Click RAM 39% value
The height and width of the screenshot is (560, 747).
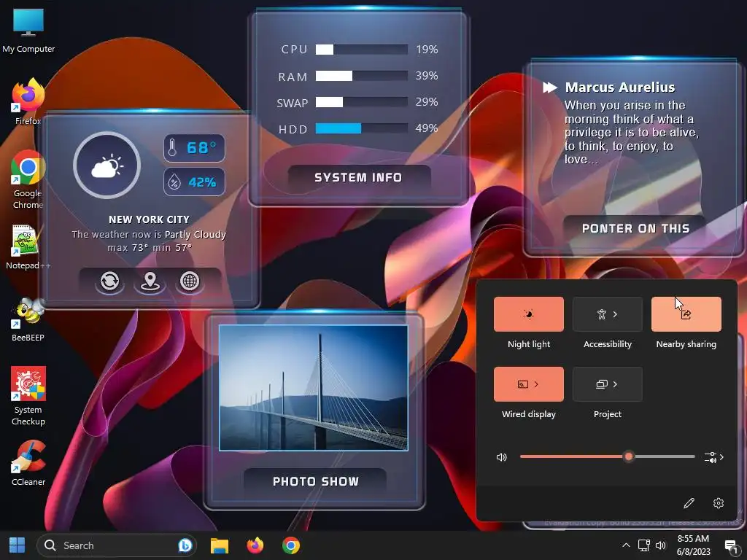click(x=427, y=76)
